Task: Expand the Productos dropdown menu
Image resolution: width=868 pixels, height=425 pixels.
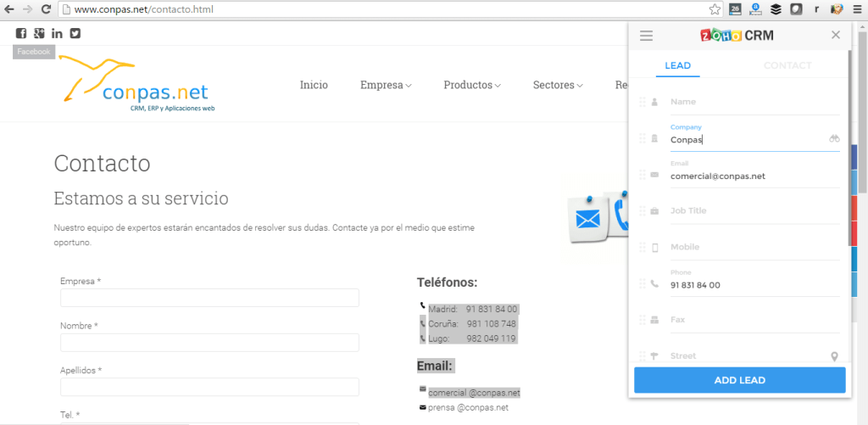Action: click(x=472, y=86)
